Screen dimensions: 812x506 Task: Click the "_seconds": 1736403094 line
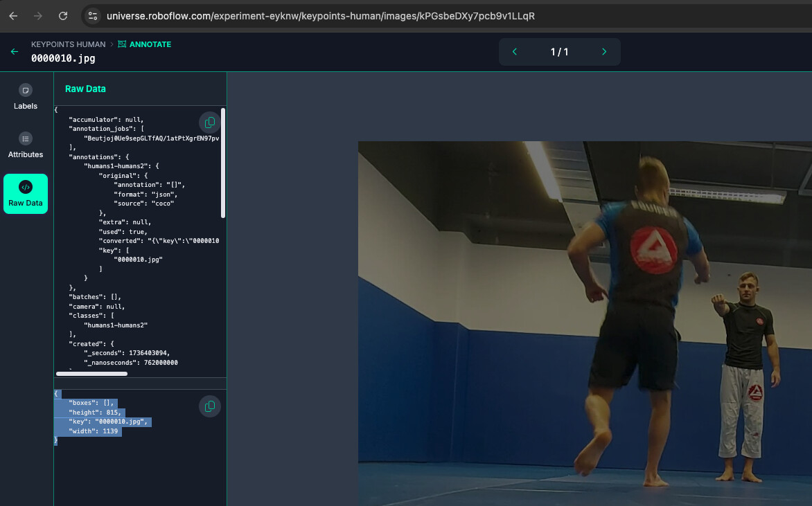tap(127, 354)
